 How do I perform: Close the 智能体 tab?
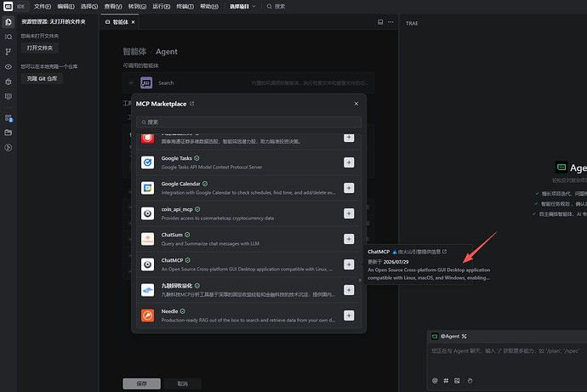(133, 22)
